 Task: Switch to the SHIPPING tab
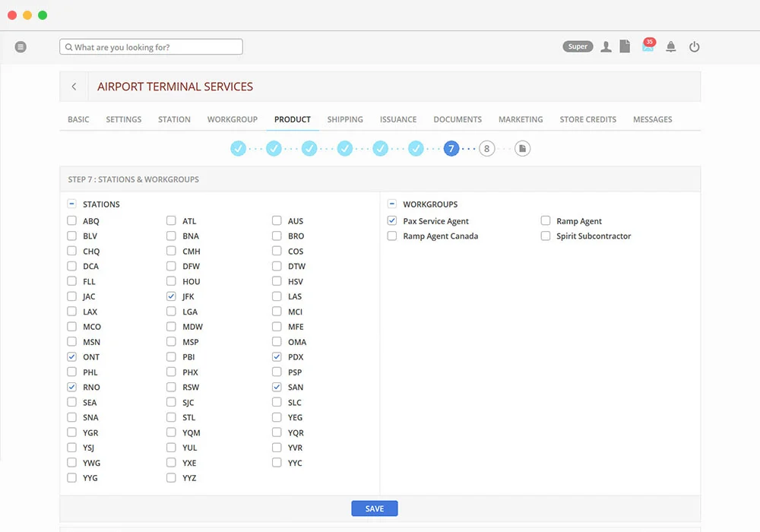tap(345, 119)
